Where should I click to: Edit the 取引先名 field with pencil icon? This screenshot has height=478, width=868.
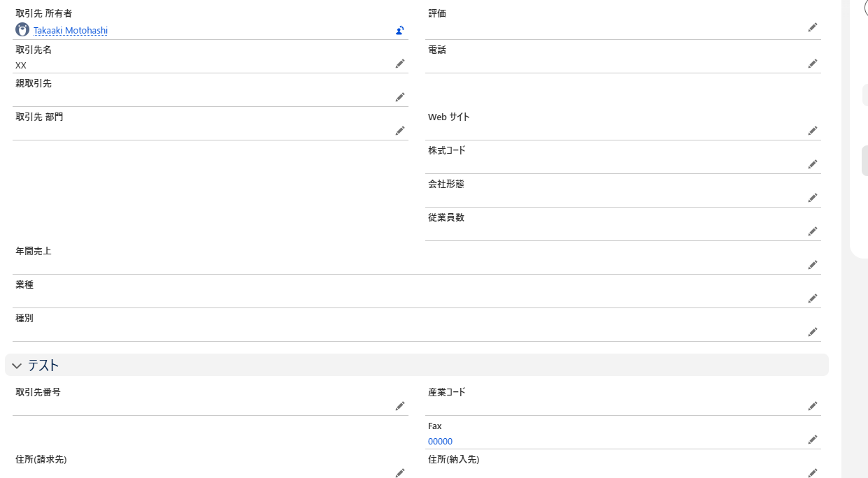point(400,64)
